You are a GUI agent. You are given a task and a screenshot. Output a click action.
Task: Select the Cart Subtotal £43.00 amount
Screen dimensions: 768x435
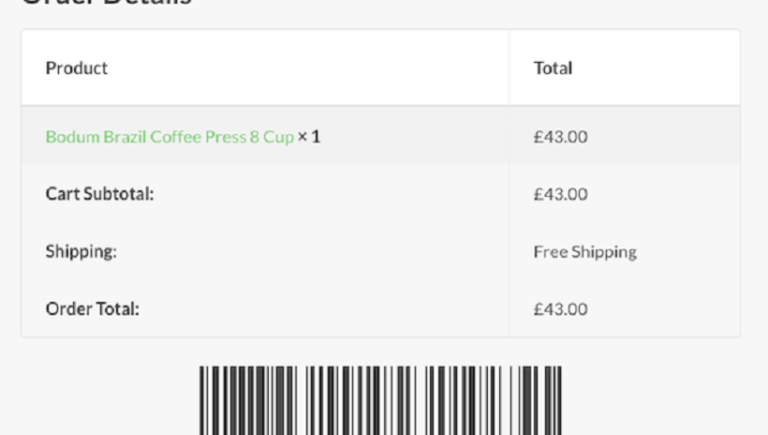[560, 194]
